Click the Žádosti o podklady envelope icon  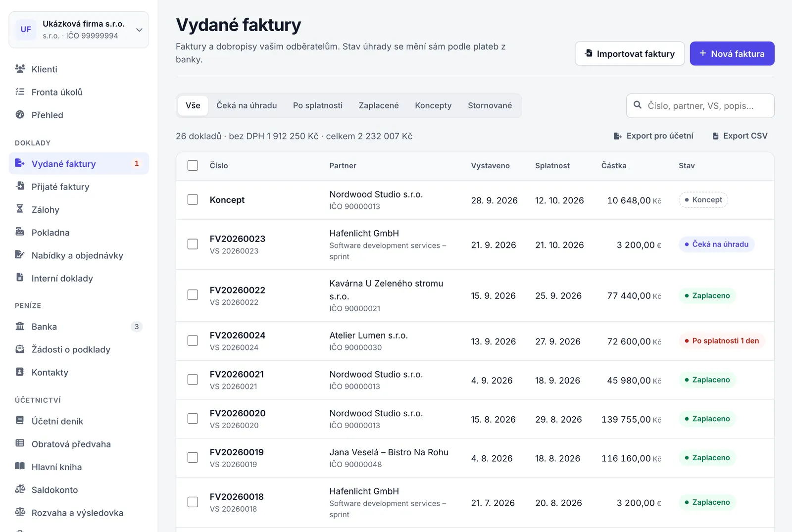(20, 349)
